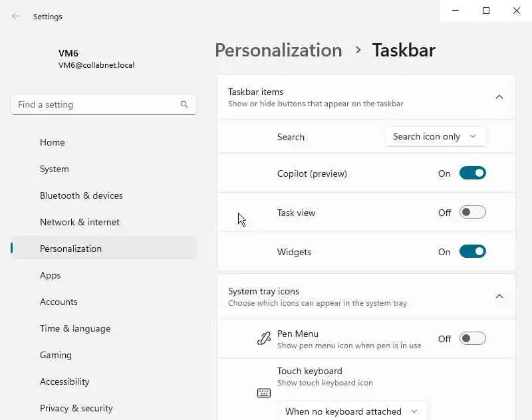Minimize the Settings window
The width and height of the screenshot is (532, 420).
point(456,11)
